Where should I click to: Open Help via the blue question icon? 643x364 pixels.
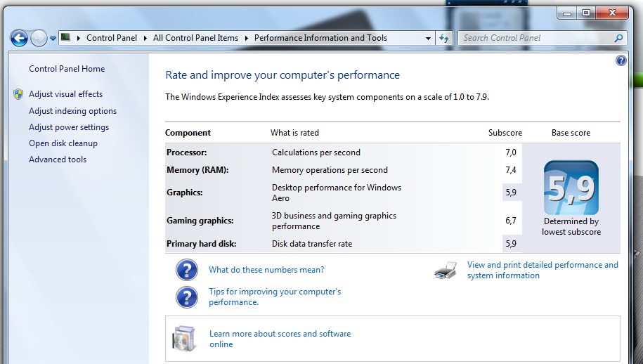(x=621, y=60)
